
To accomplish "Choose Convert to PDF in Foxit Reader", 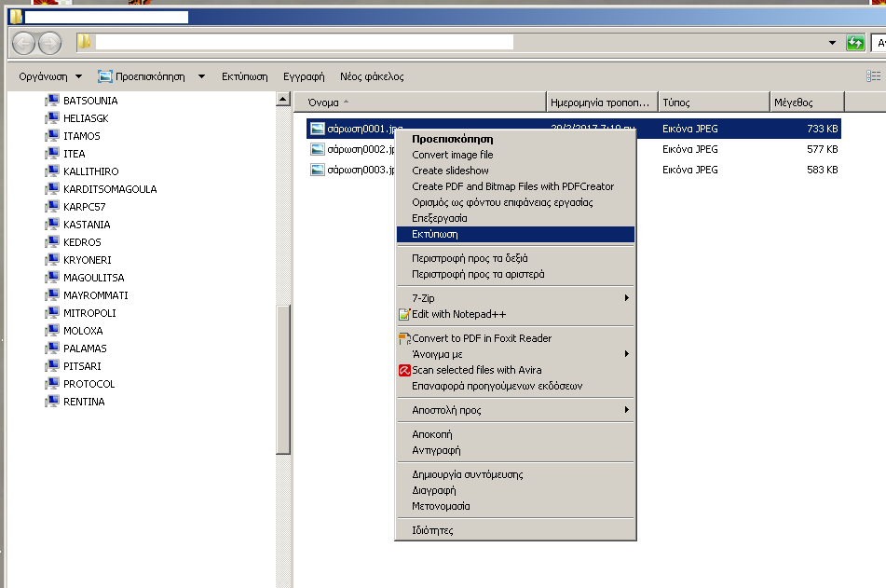I will 481,338.
